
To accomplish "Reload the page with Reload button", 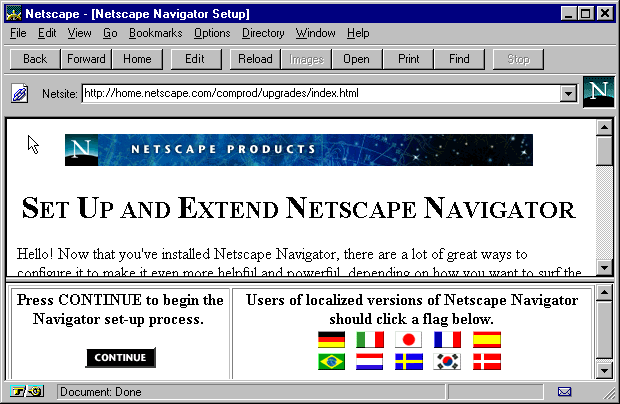I will [255, 59].
